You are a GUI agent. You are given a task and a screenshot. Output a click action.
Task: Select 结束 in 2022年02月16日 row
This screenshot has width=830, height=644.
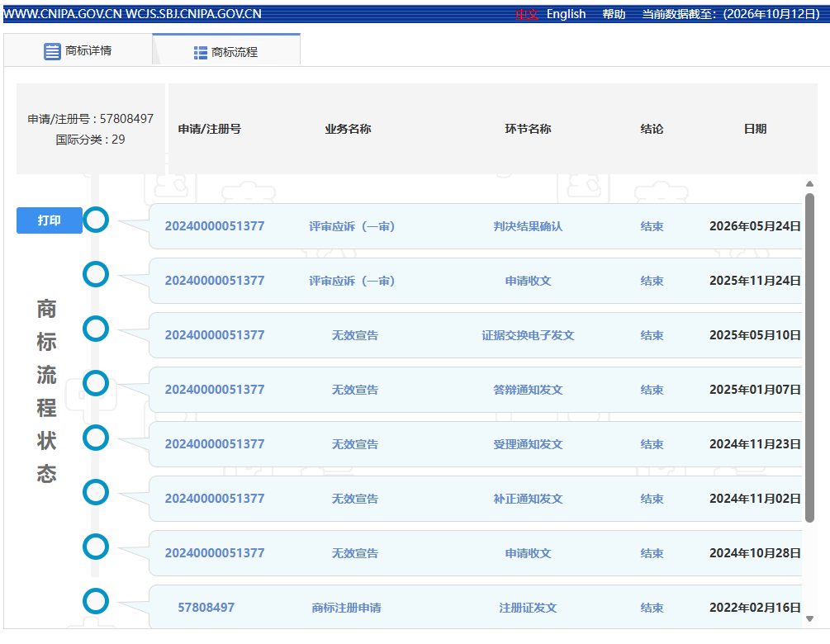[652, 608]
